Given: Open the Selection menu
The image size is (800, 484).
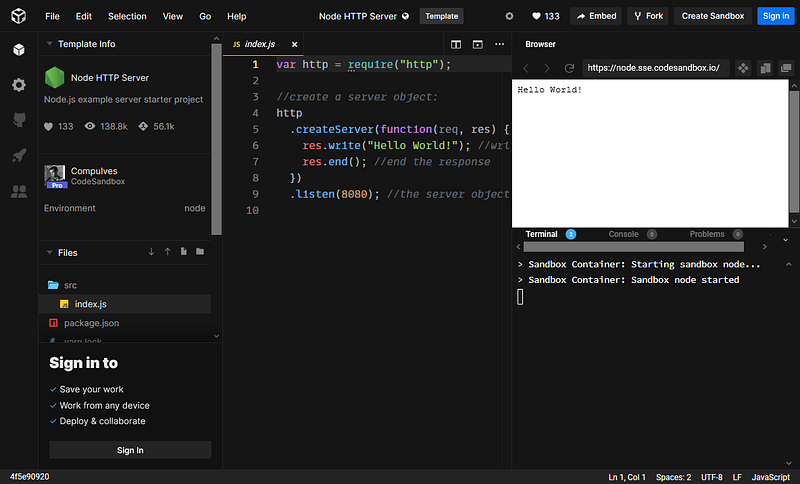Looking at the screenshot, I should tap(127, 16).
